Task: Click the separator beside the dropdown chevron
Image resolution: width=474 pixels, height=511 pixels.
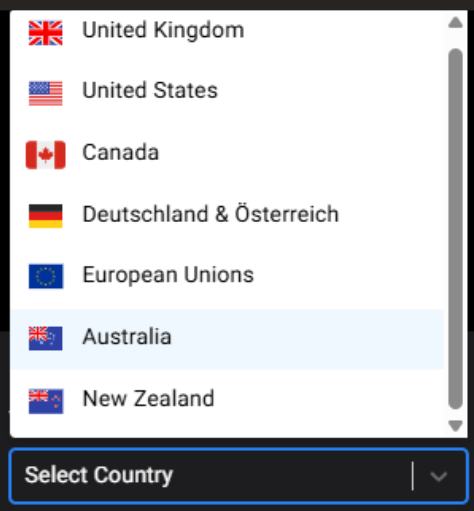Action: (413, 476)
